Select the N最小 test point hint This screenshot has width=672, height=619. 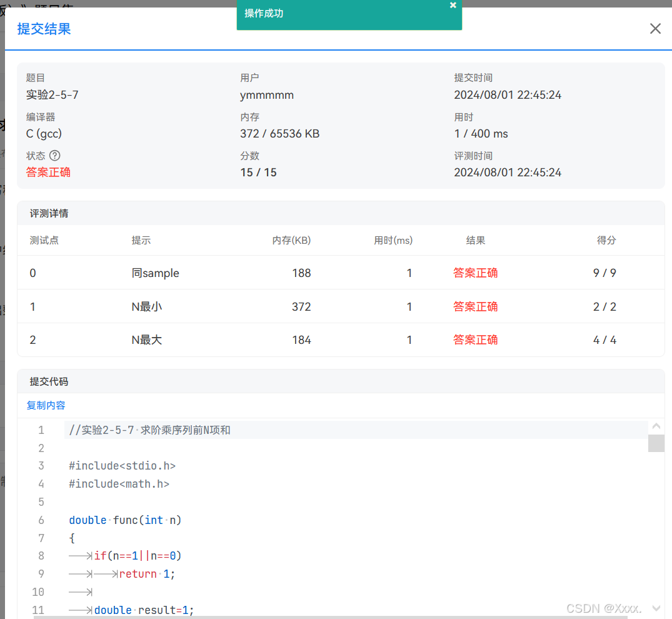coord(146,306)
